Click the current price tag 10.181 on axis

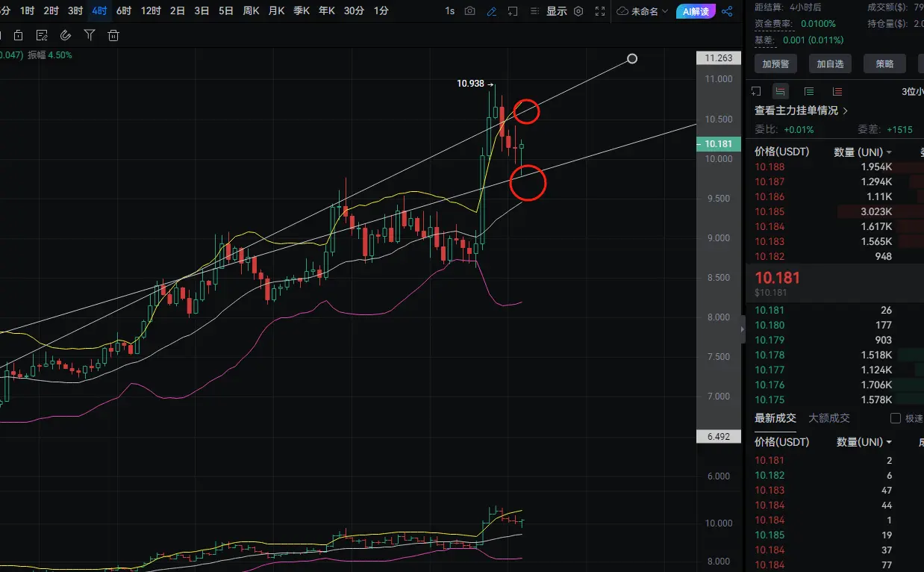[718, 144]
